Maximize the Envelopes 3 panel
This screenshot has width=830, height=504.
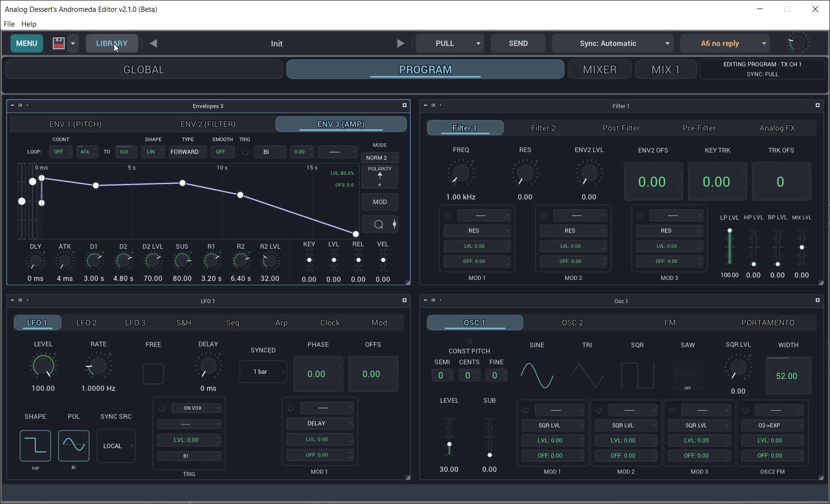(405, 105)
